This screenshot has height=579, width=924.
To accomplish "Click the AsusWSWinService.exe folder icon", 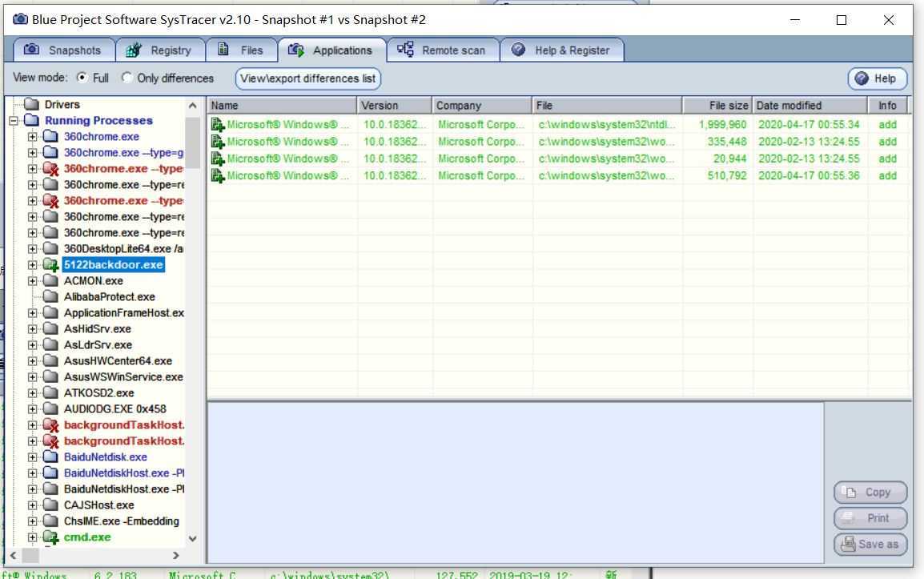I will pos(50,376).
